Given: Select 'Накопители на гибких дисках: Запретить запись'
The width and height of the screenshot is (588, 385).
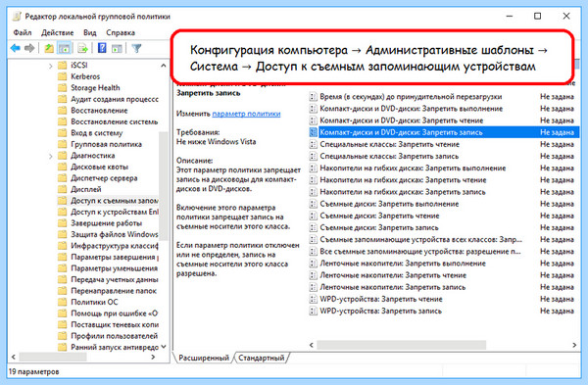Looking at the screenshot, I should tap(403, 192).
